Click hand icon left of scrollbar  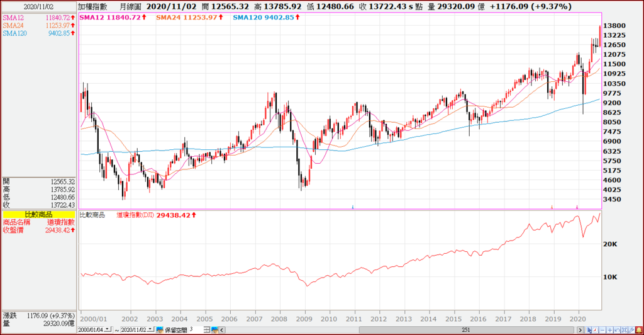(x=215, y=330)
